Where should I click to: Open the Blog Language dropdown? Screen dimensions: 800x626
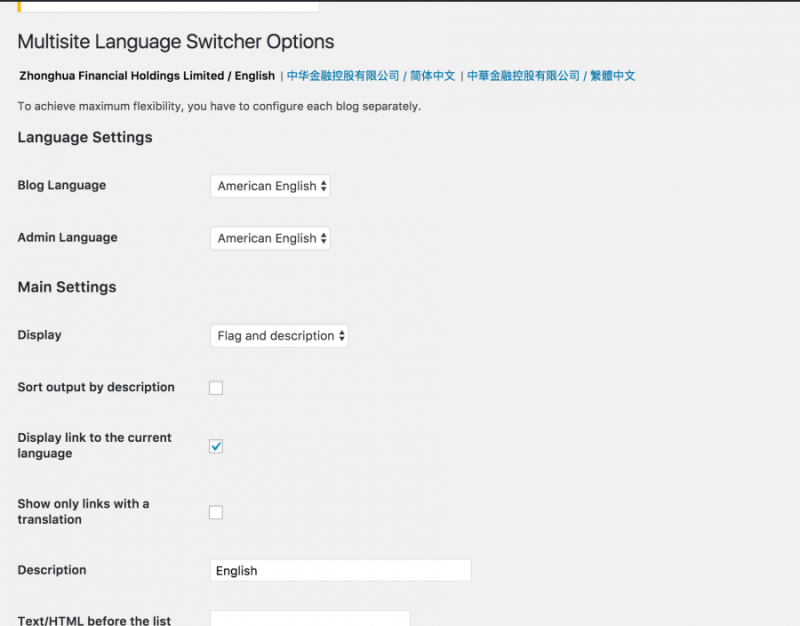[x=270, y=186]
